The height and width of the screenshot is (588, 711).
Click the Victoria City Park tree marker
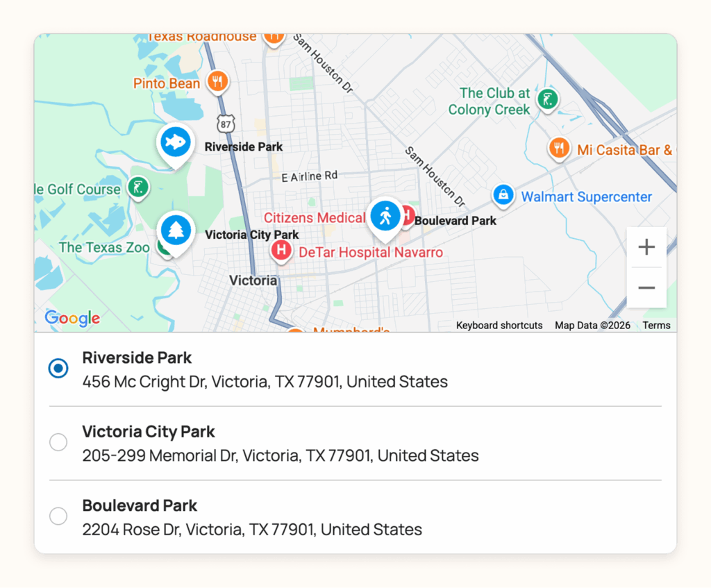pyautogui.click(x=176, y=230)
